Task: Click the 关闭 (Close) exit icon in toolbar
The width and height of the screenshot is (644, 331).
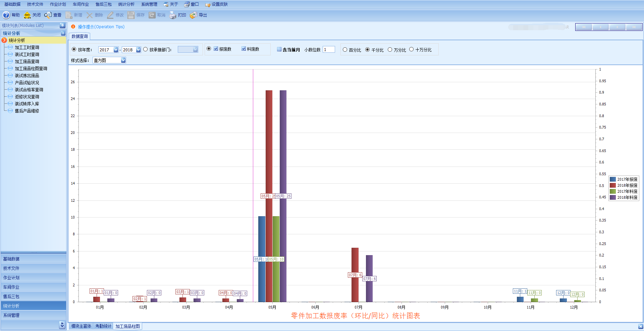Action: [x=27, y=15]
